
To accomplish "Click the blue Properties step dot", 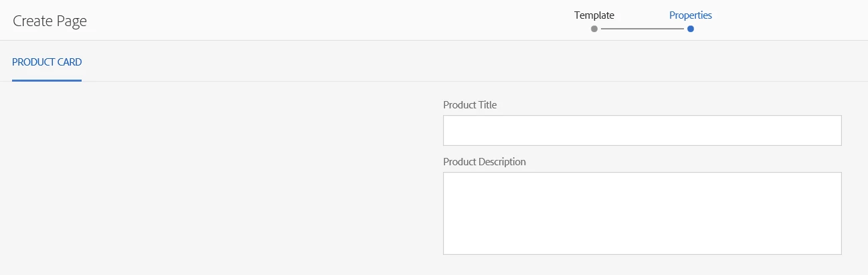I will [x=691, y=29].
